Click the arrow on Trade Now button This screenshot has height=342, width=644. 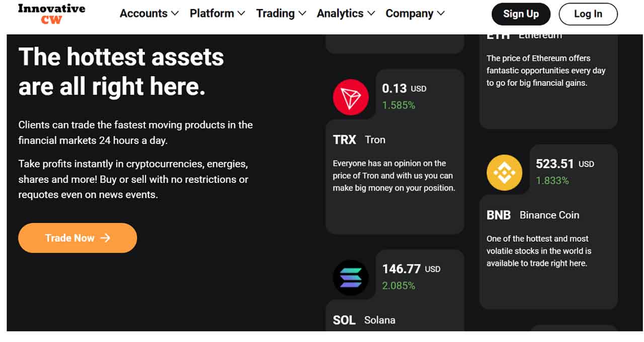tap(105, 238)
